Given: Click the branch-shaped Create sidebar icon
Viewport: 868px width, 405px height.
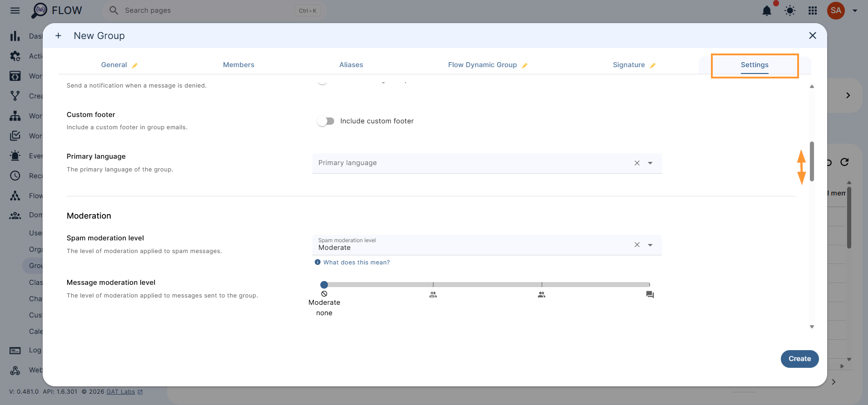Looking at the screenshot, I should point(15,96).
